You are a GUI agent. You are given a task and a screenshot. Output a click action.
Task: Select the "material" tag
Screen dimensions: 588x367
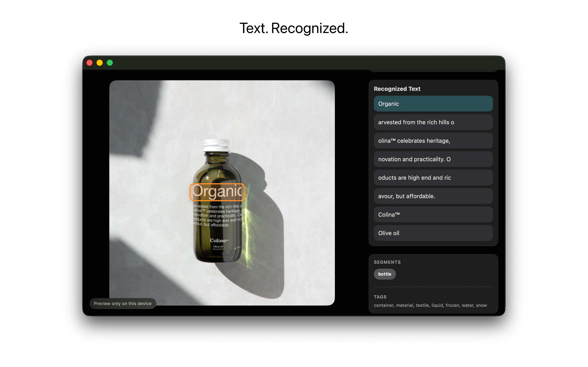tap(404, 305)
